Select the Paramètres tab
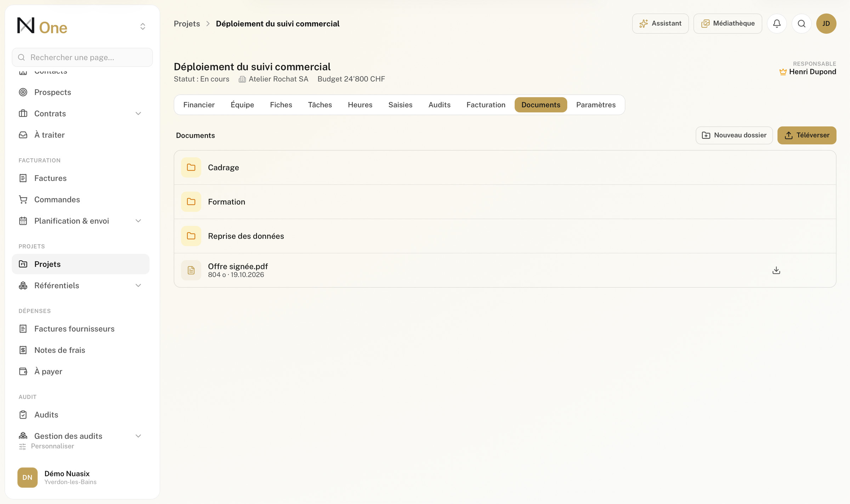 [x=596, y=105]
